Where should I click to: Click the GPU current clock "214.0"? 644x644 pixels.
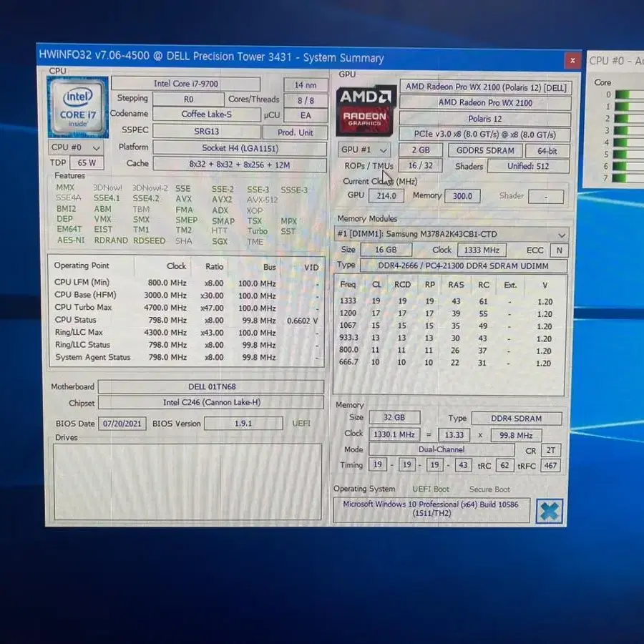pyautogui.click(x=386, y=196)
